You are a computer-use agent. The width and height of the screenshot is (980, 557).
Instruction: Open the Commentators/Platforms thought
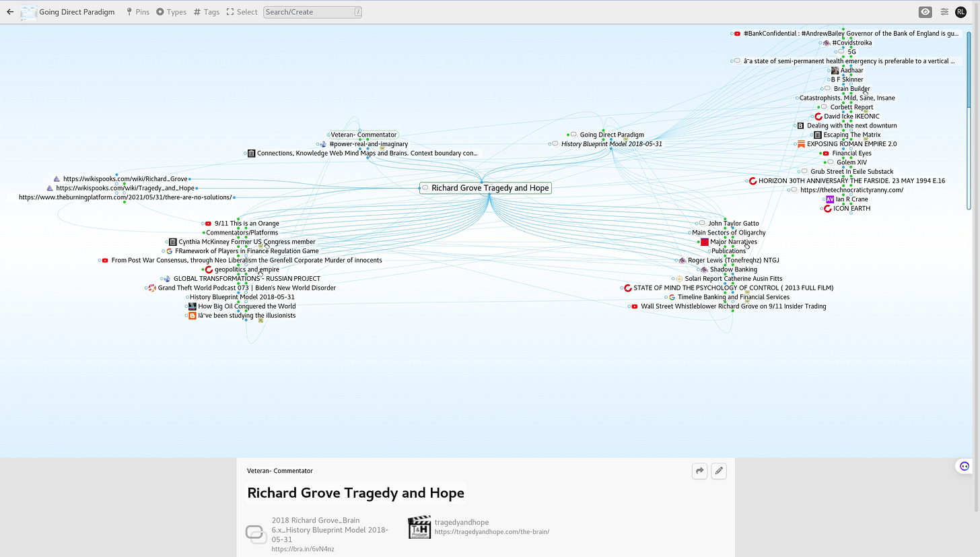coord(242,233)
